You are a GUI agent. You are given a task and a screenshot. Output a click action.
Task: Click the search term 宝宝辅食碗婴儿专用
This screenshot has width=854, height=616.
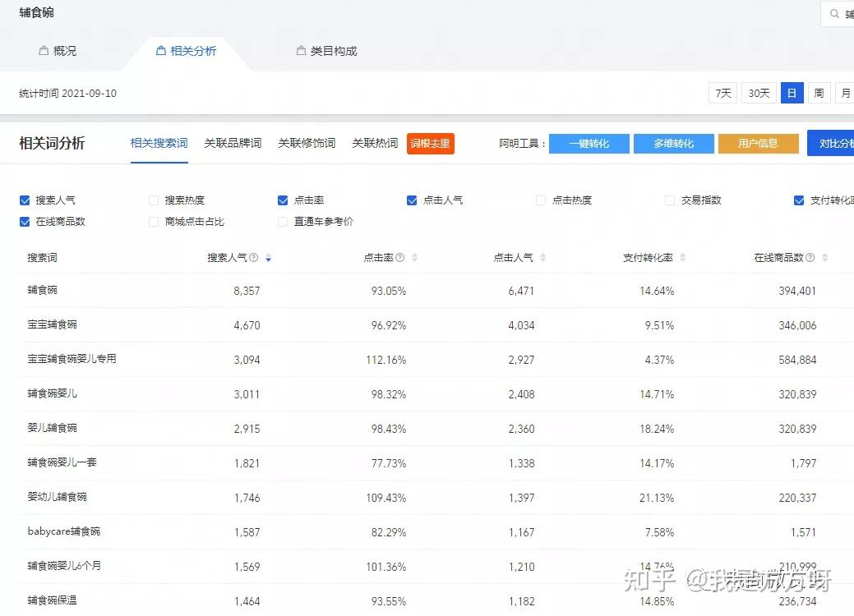tap(72, 359)
